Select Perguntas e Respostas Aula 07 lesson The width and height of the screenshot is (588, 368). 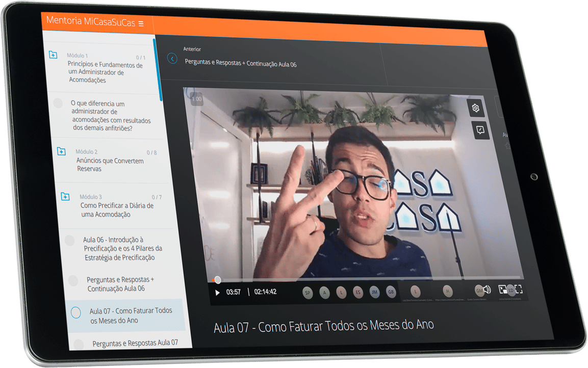coord(135,343)
